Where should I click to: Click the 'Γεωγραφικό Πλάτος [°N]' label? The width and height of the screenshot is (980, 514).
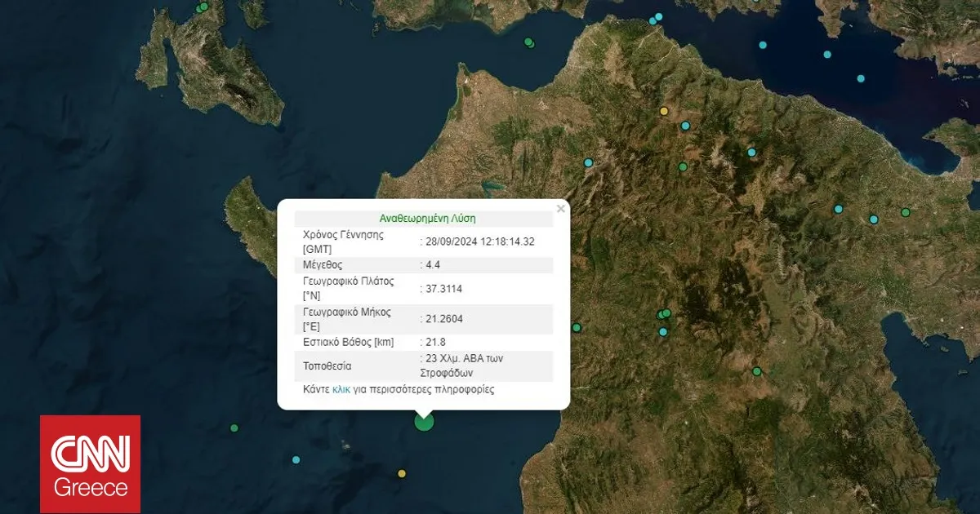click(x=348, y=288)
